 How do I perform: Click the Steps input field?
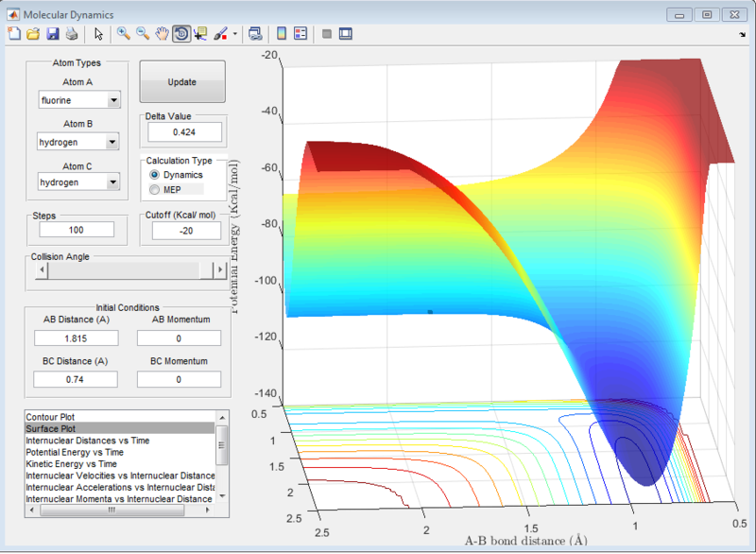tap(76, 230)
